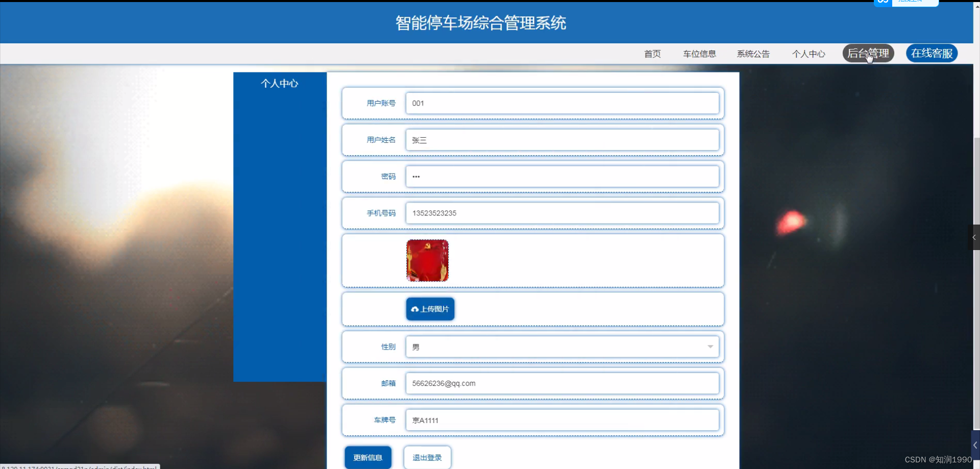Screen dimensions: 980x469
Task: Open the 系统公告 page
Action: [x=753, y=54]
